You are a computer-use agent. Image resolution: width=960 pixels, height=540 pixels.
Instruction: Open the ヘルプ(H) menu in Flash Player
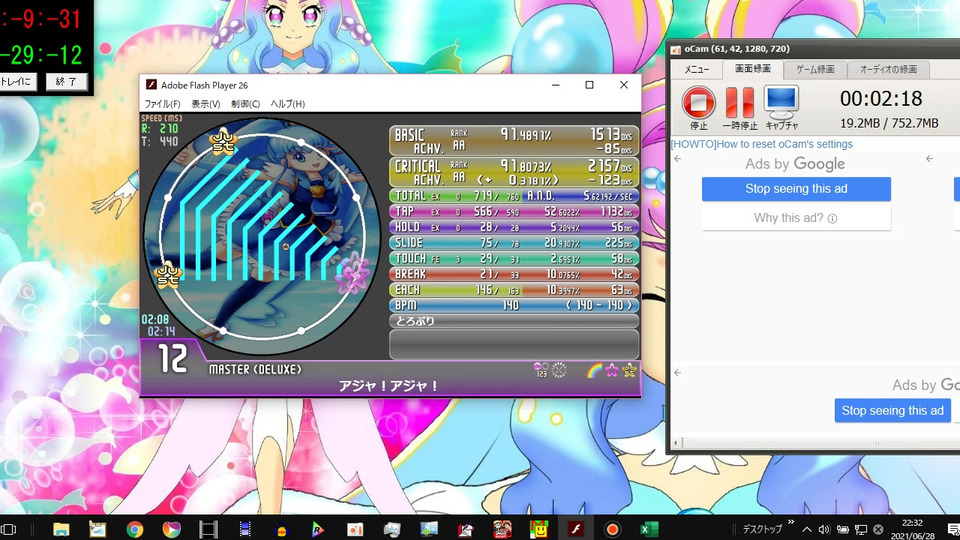(288, 103)
